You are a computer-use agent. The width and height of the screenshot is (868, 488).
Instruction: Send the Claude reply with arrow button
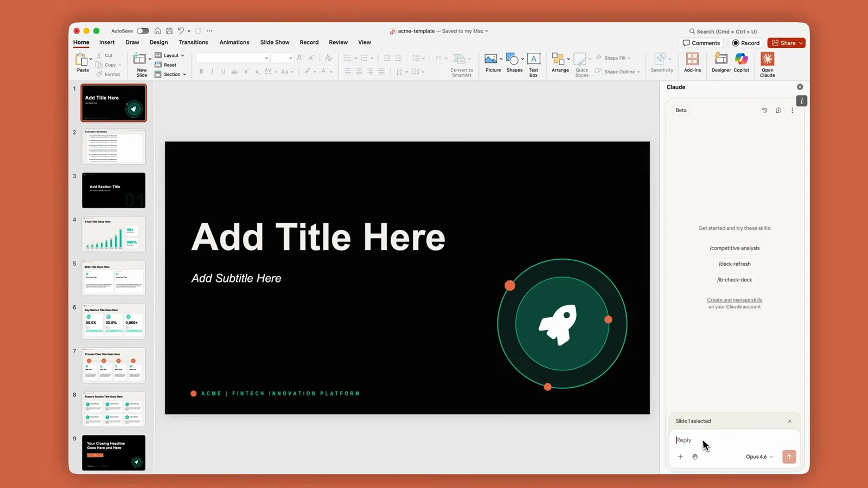pyautogui.click(x=789, y=457)
